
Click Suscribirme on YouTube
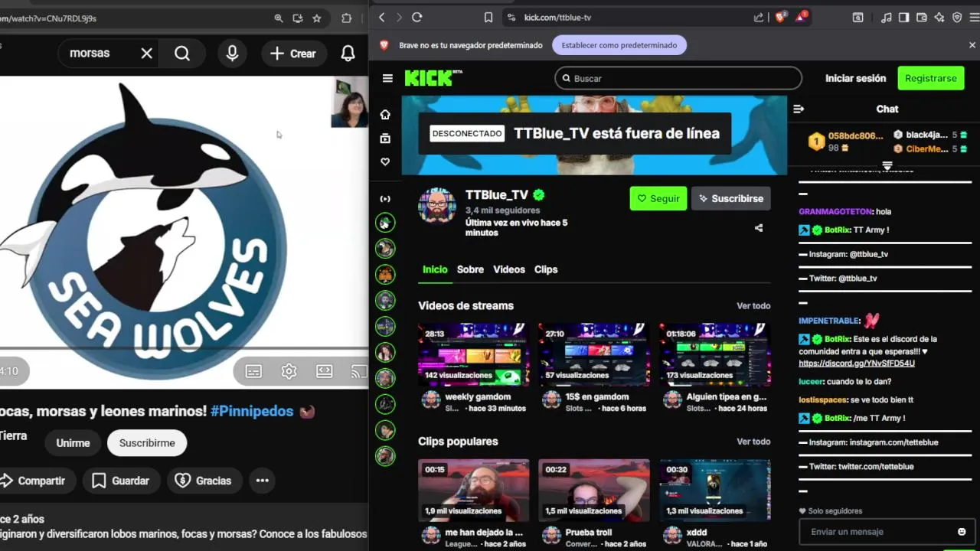147,443
